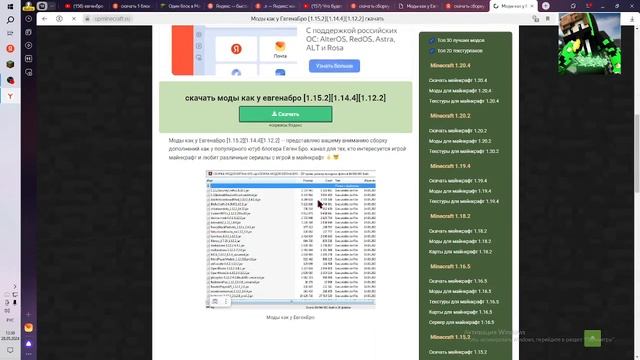Image resolution: width=640 pixels, height=360 pixels.
Task: Open 'Моды для майнкрафт 1.20.2' link
Action: point(460,141)
